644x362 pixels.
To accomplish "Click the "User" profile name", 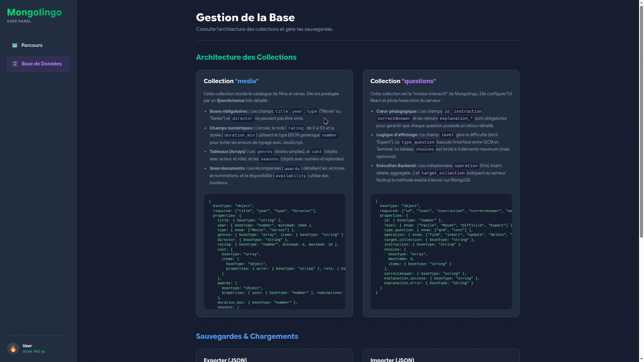I will pyautogui.click(x=27, y=346).
